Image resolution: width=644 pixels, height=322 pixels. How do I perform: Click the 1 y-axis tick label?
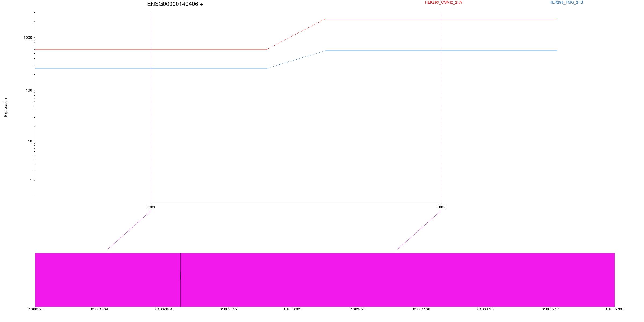31,180
